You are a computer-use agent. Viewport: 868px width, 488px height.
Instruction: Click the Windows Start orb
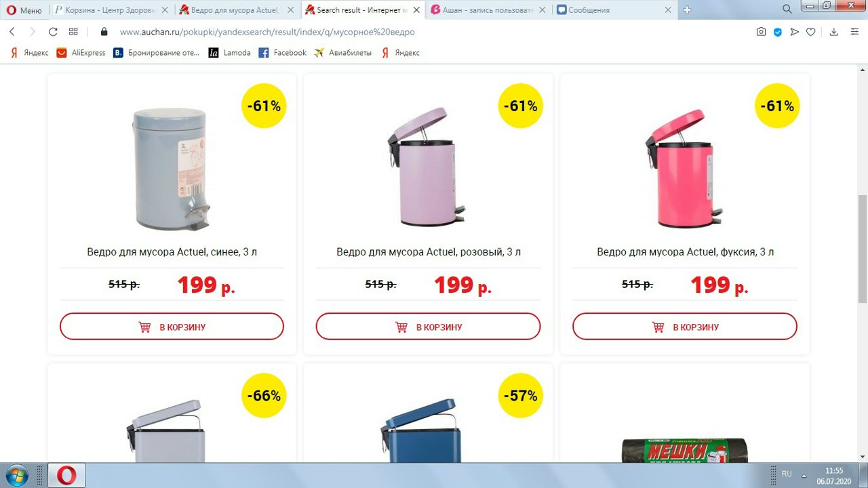(x=17, y=475)
